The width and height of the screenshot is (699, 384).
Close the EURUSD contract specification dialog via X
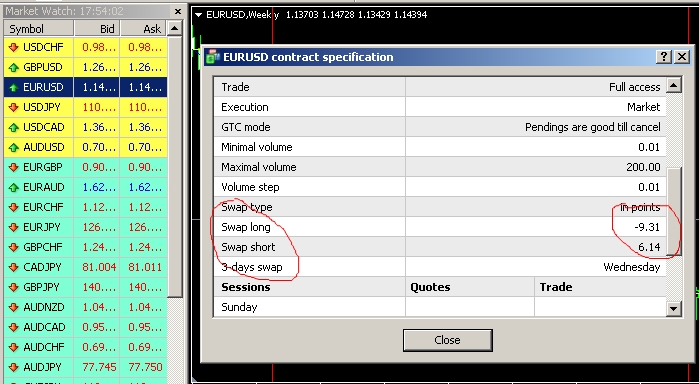tap(682, 57)
